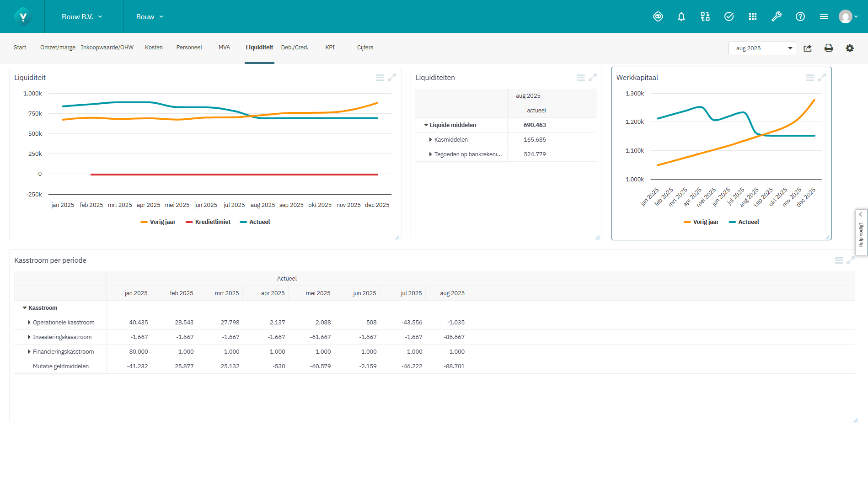Expand the Werkkapitaal chart to full screen
Image resolution: width=868 pixels, height=493 pixels.
pos(822,77)
